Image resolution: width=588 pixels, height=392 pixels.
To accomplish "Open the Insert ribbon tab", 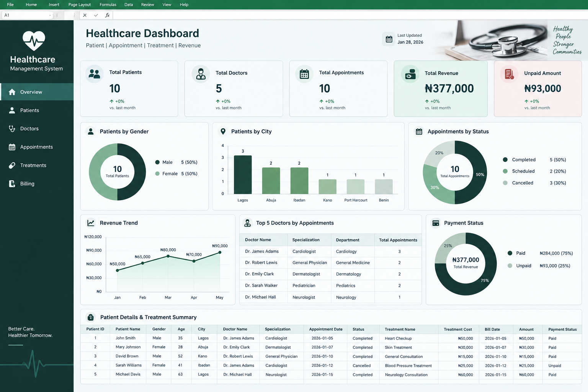I will 54,5.
